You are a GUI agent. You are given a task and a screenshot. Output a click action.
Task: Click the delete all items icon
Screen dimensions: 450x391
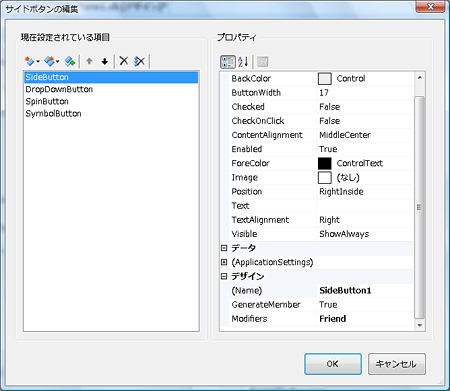click(x=139, y=61)
